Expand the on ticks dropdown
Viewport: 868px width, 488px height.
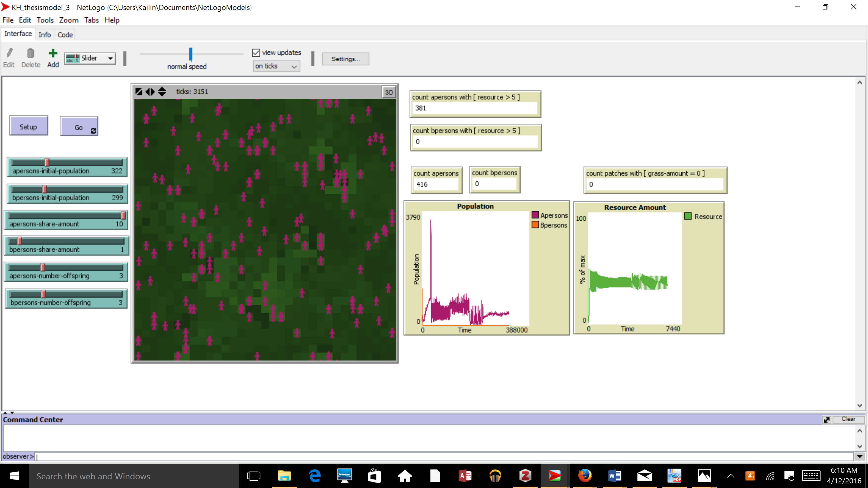tap(276, 66)
